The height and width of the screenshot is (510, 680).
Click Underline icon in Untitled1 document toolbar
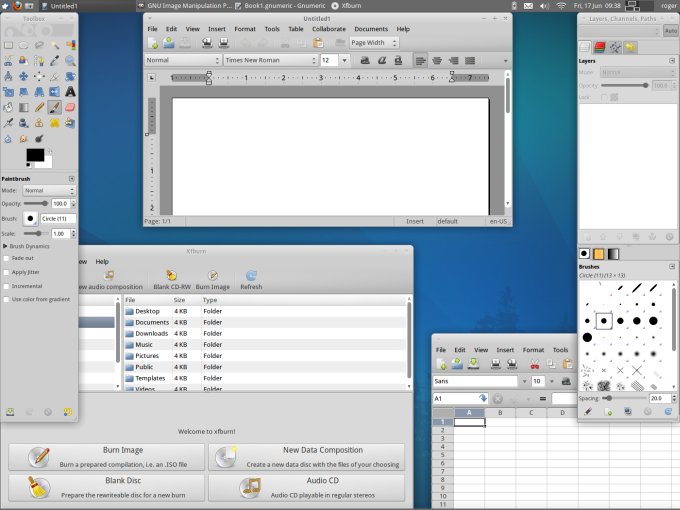398,60
